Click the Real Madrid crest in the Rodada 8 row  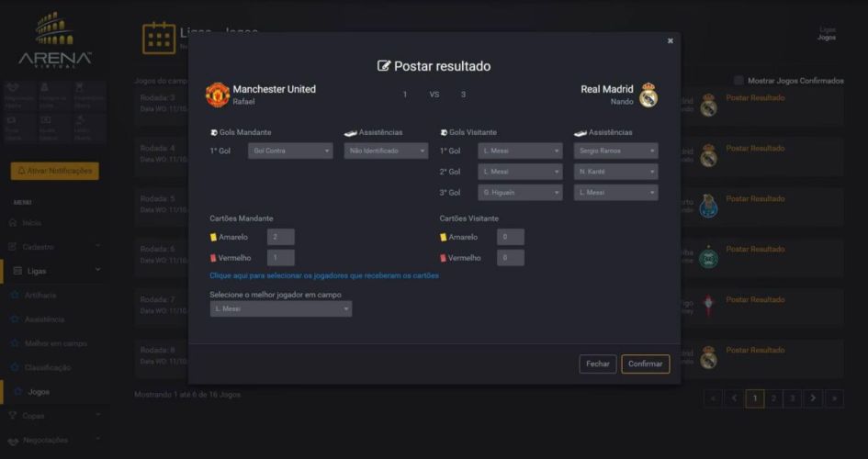click(x=708, y=357)
